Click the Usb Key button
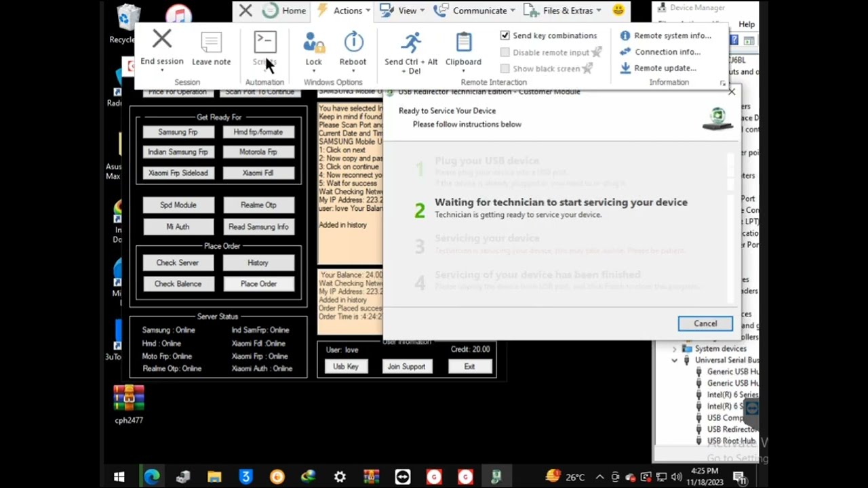Image resolution: width=868 pixels, height=488 pixels. pos(346,366)
